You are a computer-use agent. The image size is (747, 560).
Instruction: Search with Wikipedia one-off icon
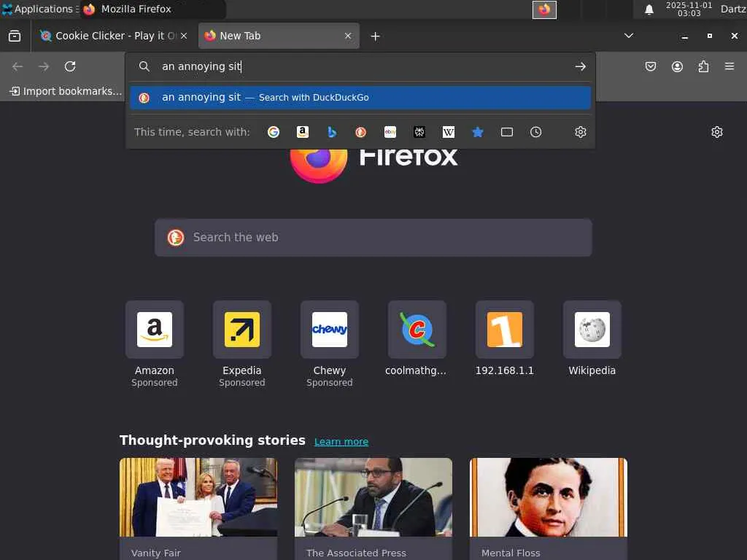click(449, 132)
